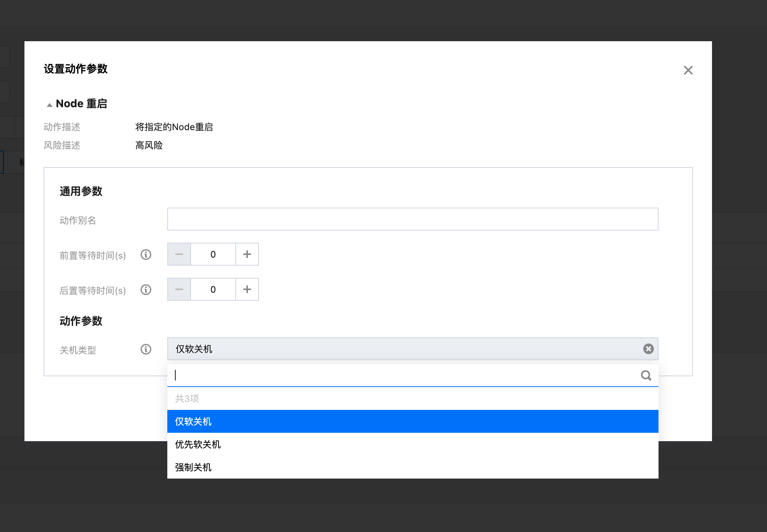Decrease 后置等待时间 with minus button
The height and width of the screenshot is (532, 767).
tap(179, 289)
